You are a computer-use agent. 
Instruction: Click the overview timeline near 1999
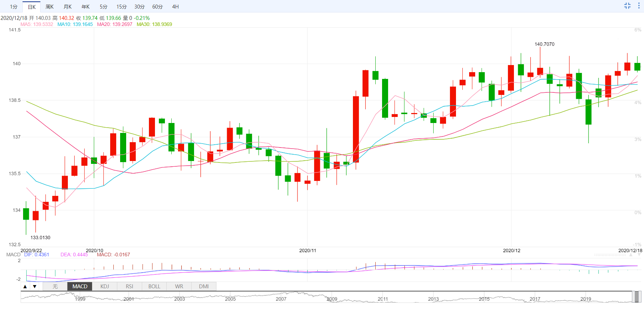tap(80, 299)
